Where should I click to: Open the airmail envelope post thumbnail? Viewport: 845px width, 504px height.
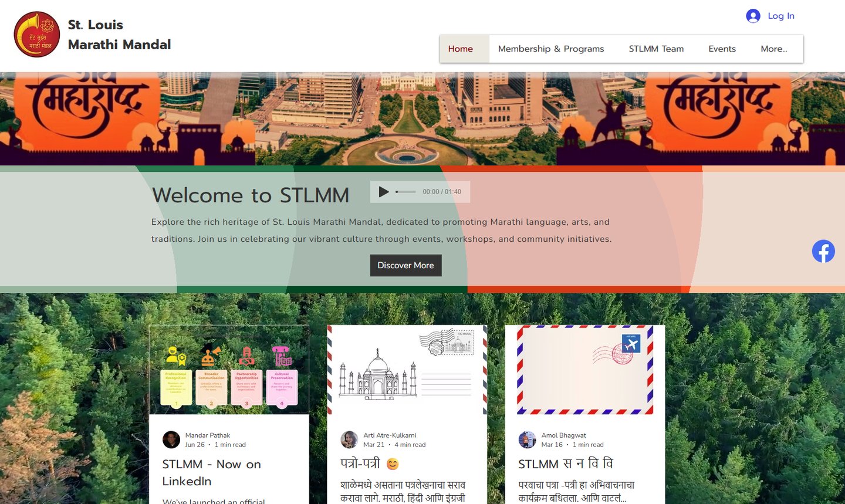click(x=585, y=370)
